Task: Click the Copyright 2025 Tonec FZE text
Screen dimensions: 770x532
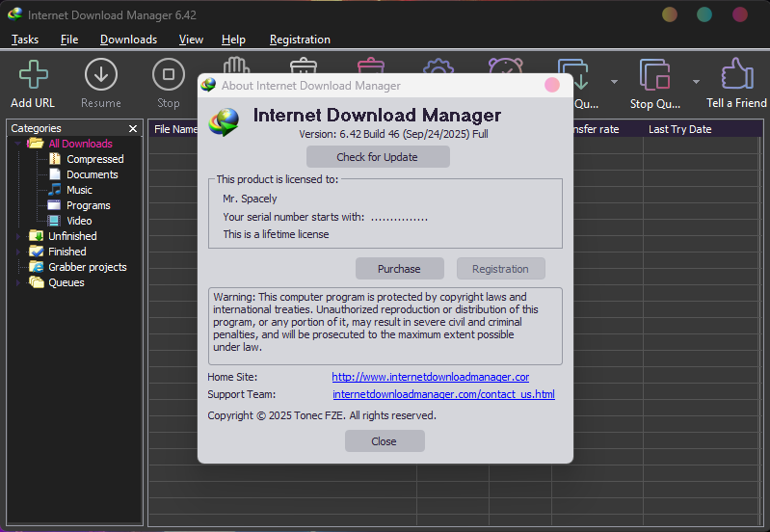Action: pyautogui.click(x=322, y=415)
